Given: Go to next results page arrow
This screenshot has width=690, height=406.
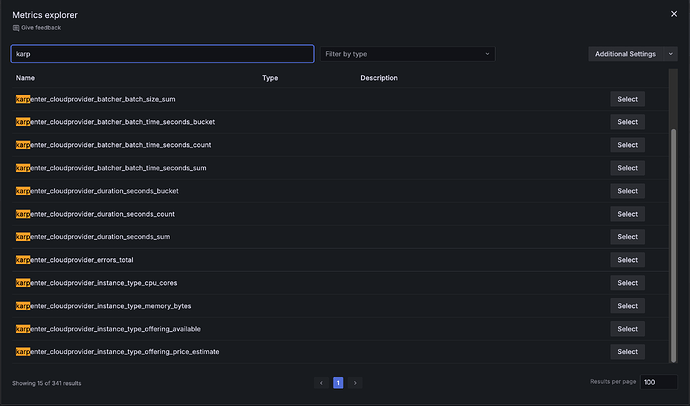Looking at the screenshot, I should coord(355,383).
